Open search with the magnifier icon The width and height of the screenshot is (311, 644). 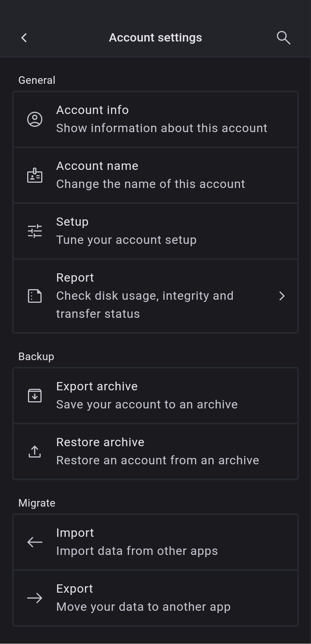point(283,38)
